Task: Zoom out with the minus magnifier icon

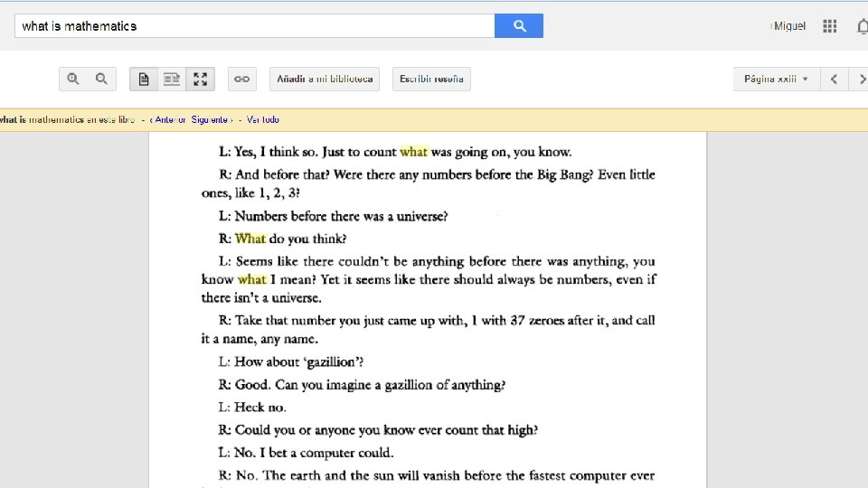Action: (x=101, y=80)
